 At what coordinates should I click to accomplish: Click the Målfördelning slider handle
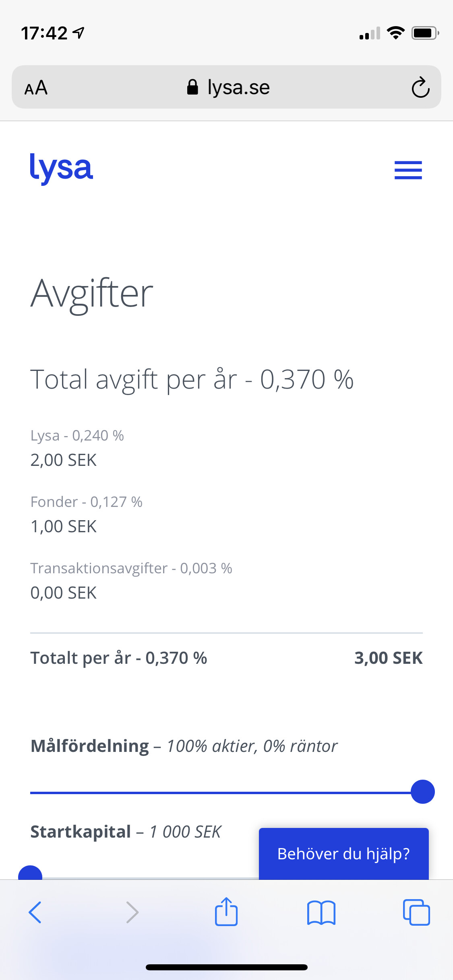pyautogui.click(x=422, y=792)
